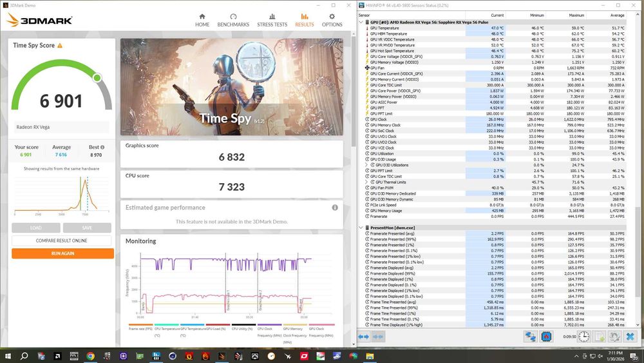Select the RESULTS tab in 3DMark
The image size is (644, 363).
click(x=305, y=20)
